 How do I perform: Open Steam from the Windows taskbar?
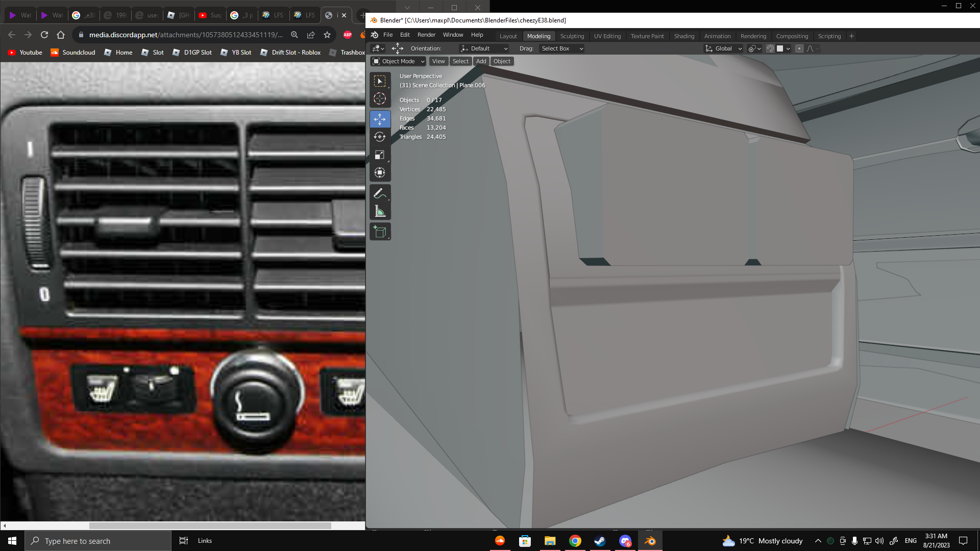tap(600, 541)
